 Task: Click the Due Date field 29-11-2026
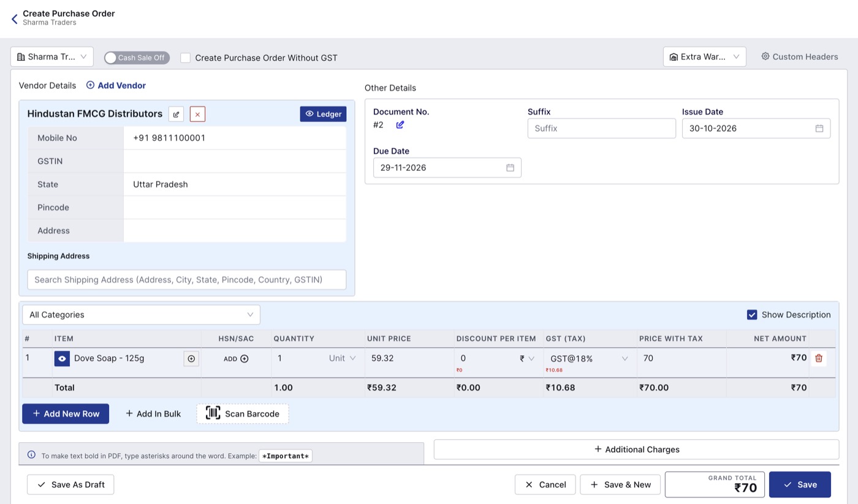[x=447, y=168]
